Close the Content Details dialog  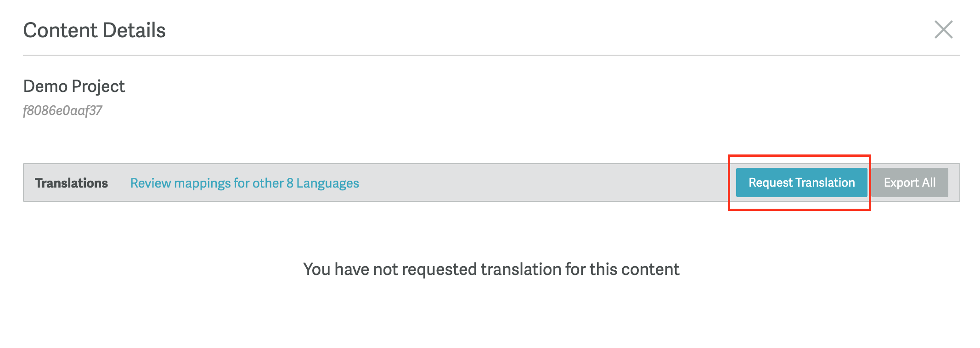tap(943, 30)
